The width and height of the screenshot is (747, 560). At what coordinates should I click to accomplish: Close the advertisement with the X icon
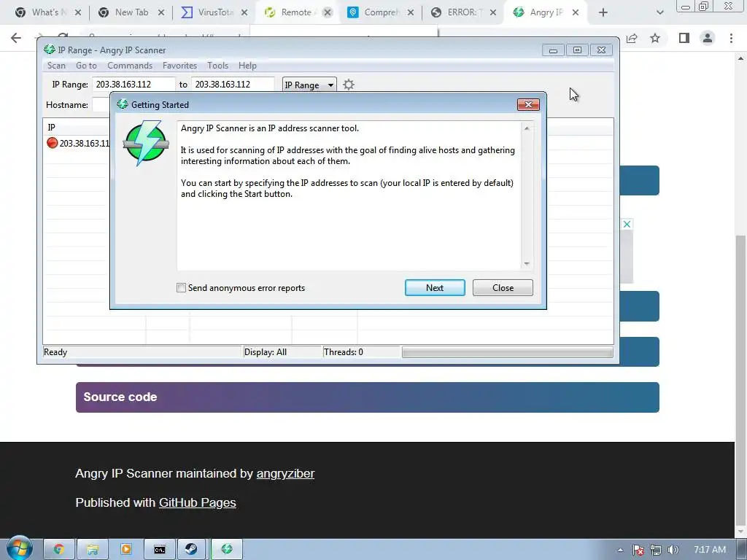click(x=627, y=224)
